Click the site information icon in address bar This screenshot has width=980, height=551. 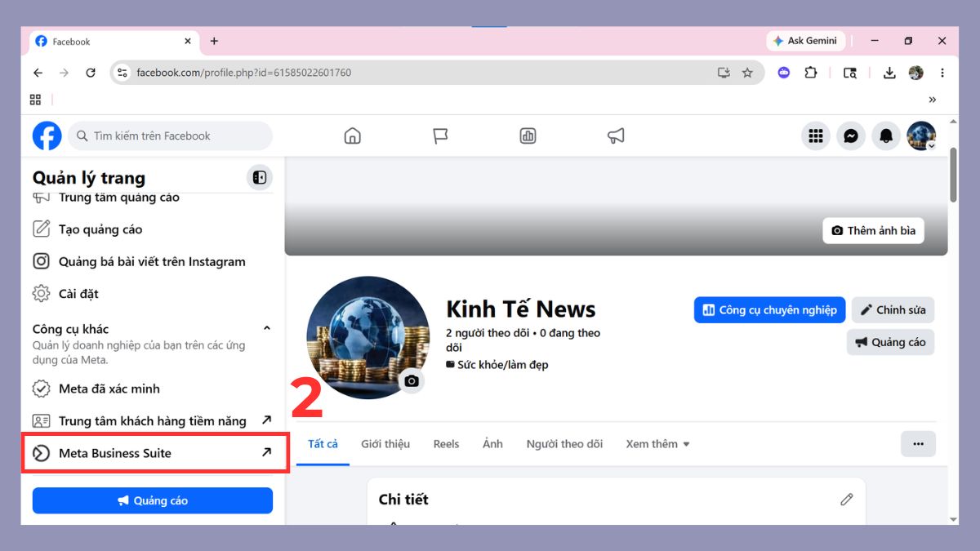122,73
